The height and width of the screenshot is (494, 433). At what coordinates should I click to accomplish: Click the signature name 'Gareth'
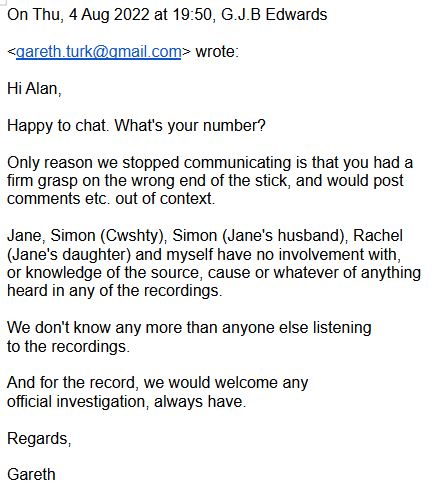click(x=31, y=475)
